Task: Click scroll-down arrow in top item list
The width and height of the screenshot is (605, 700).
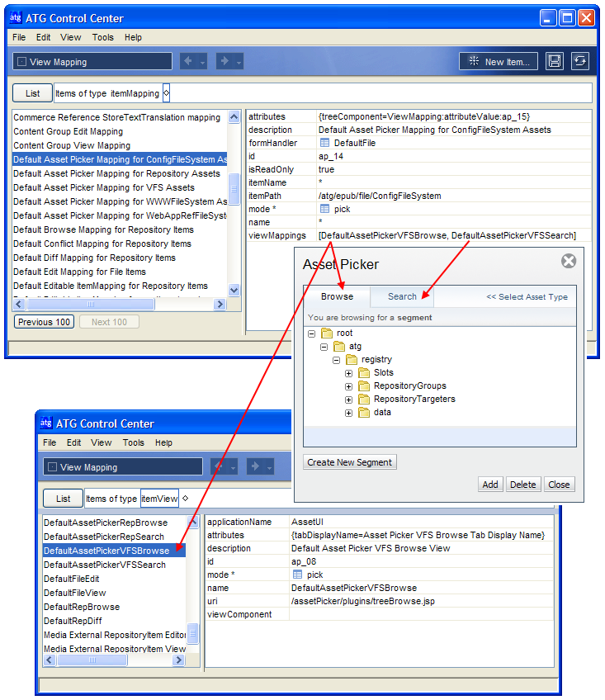Action: click(x=234, y=291)
